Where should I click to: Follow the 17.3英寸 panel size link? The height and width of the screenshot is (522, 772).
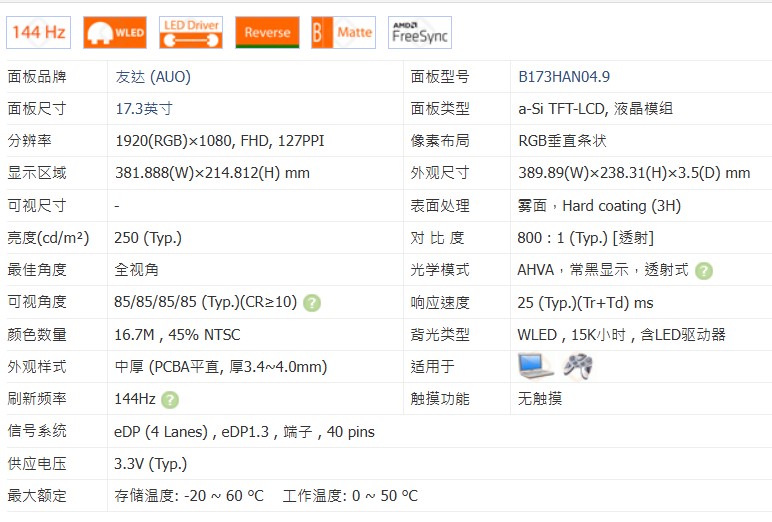144,108
